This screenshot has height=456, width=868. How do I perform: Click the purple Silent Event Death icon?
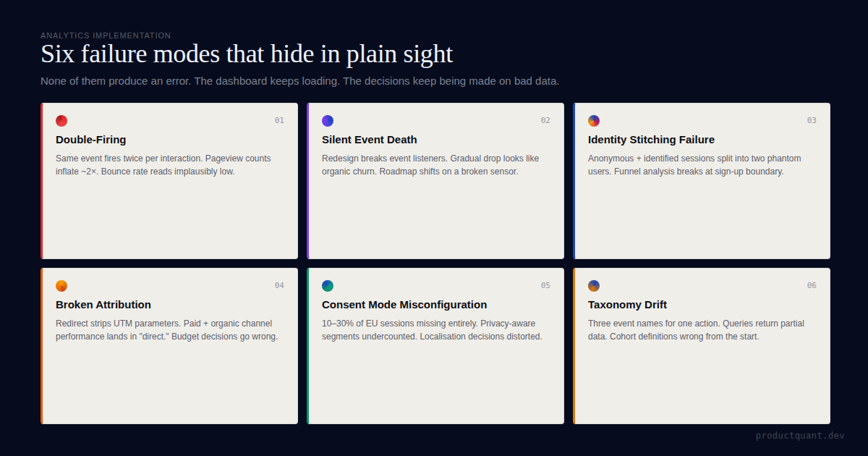coord(328,121)
